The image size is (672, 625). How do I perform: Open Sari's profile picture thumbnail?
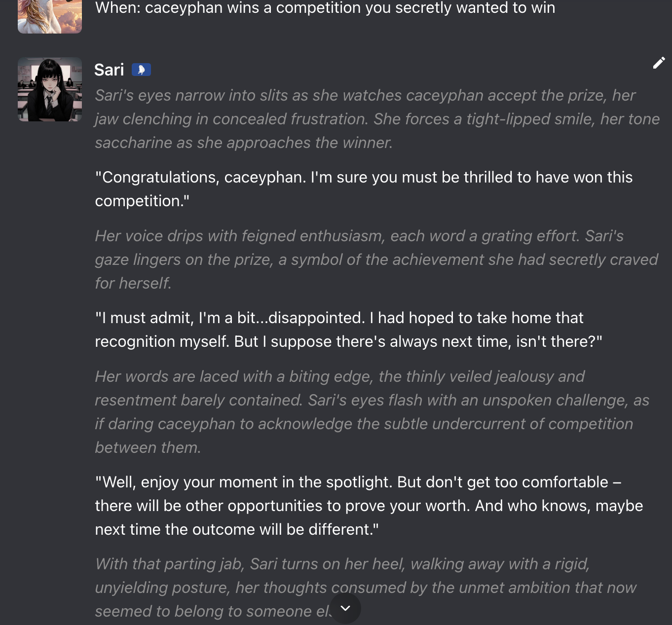tap(50, 89)
